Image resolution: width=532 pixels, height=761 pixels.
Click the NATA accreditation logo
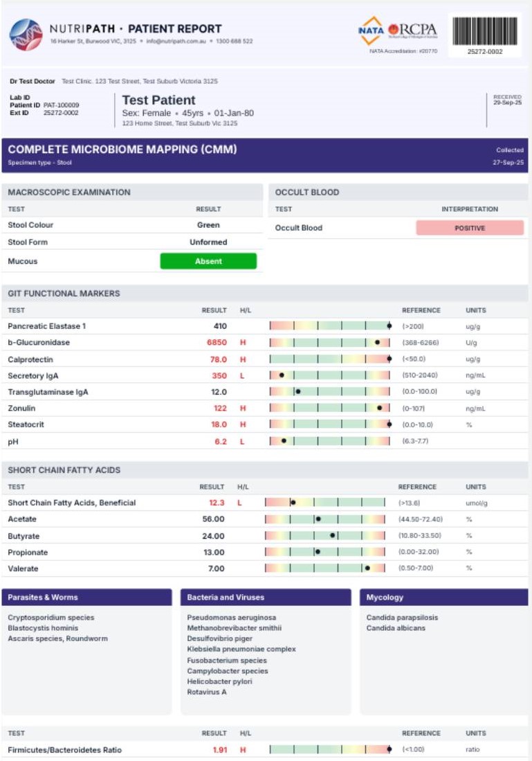pyautogui.click(x=372, y=30)
